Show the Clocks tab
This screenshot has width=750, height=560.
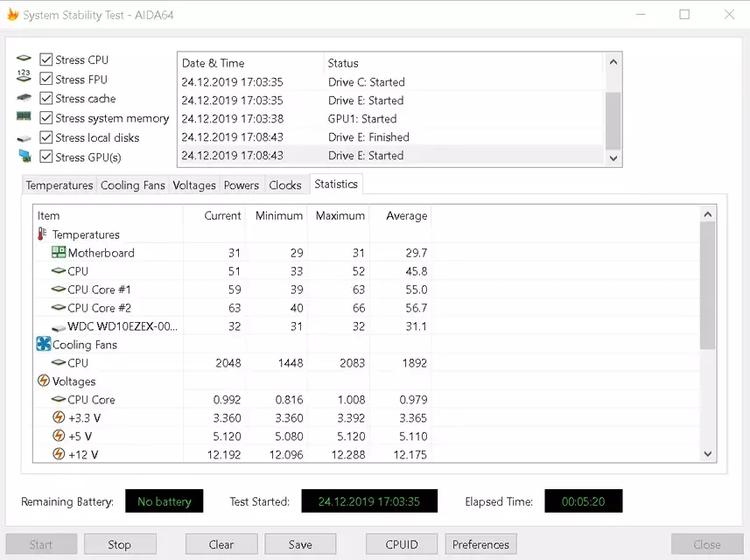pyautogui.click(x=285, y=185)
